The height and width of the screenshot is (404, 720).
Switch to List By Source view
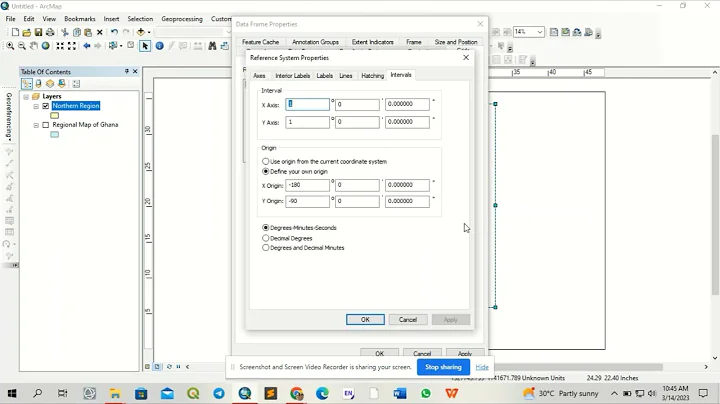tap(39, 84)
